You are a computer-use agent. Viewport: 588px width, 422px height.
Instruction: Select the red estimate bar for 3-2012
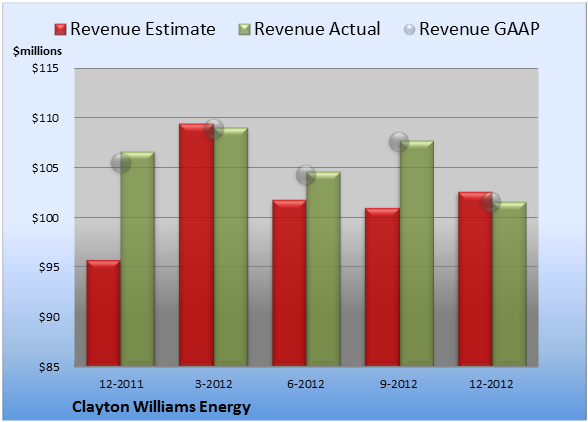click(196, 245)
